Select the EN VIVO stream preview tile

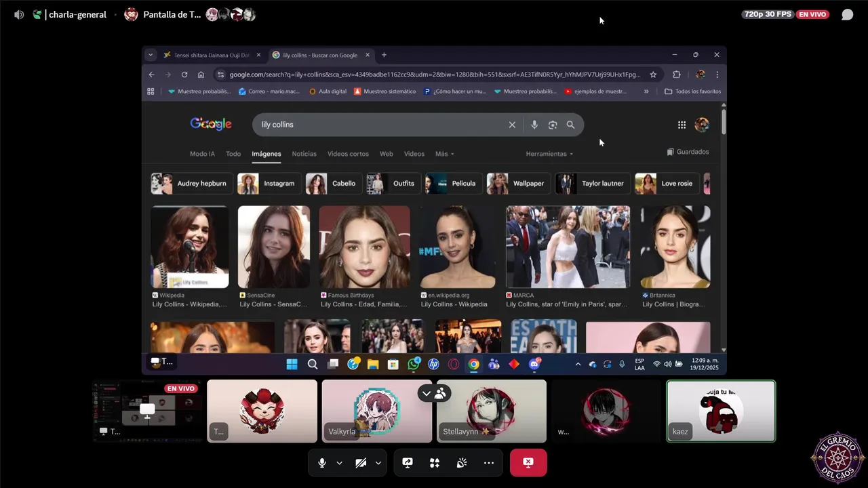coord(147,411)
